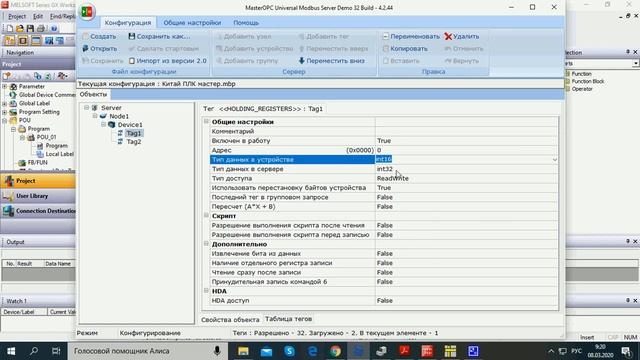640x360 pixels.
Task: Open Тип данных в устройстве dropdown arrow
Action: click(555, 160)
